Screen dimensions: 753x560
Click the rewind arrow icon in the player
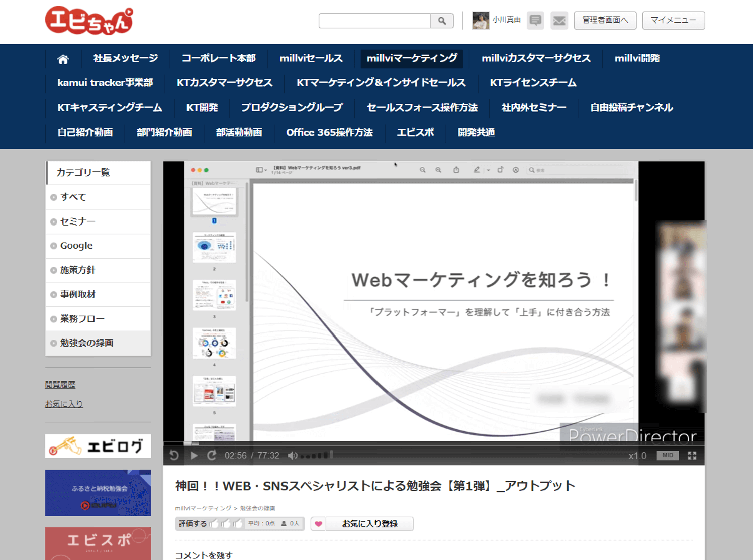[174, 455]
